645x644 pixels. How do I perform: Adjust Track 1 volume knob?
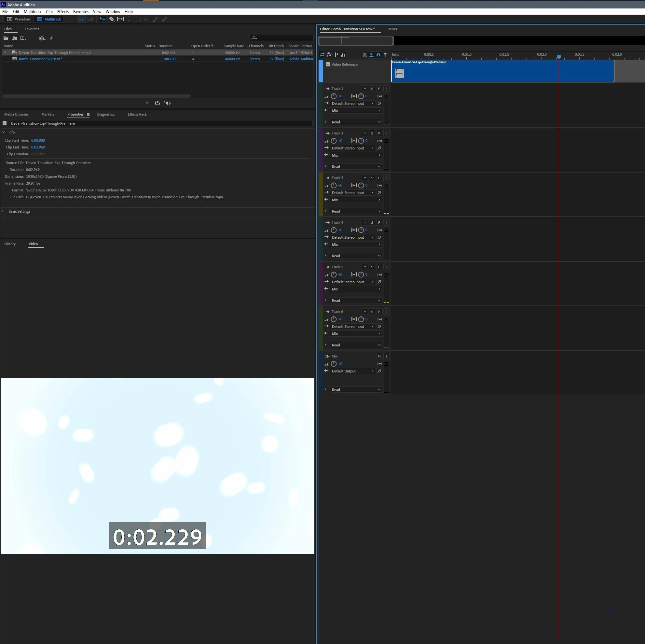[334, 96]
